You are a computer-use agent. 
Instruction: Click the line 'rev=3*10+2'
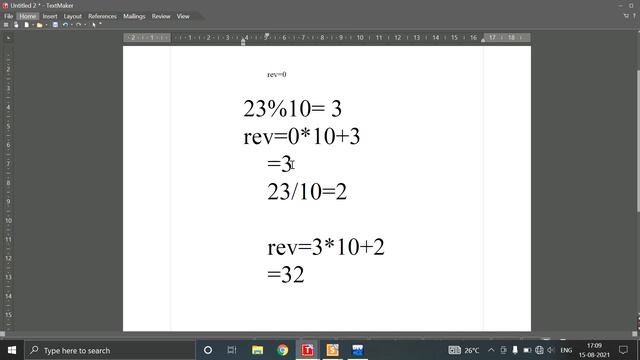coord(326,247)
